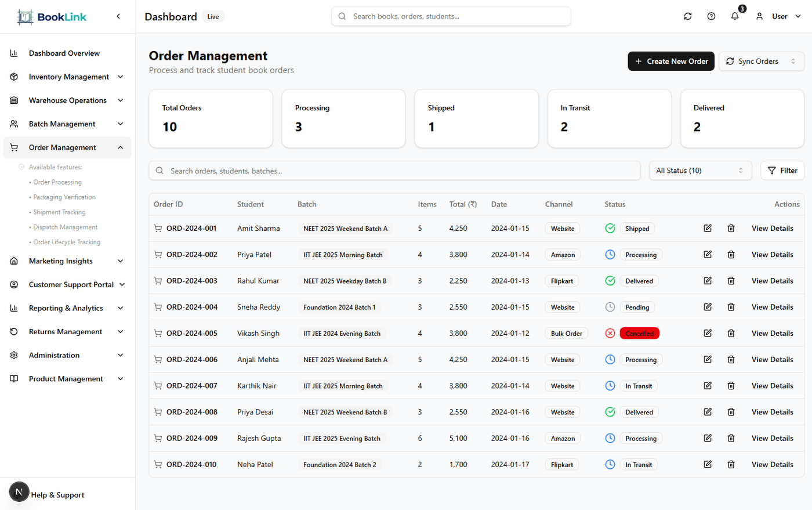Click the Marketing Insights sidebar icon

[x=13, y=261]
